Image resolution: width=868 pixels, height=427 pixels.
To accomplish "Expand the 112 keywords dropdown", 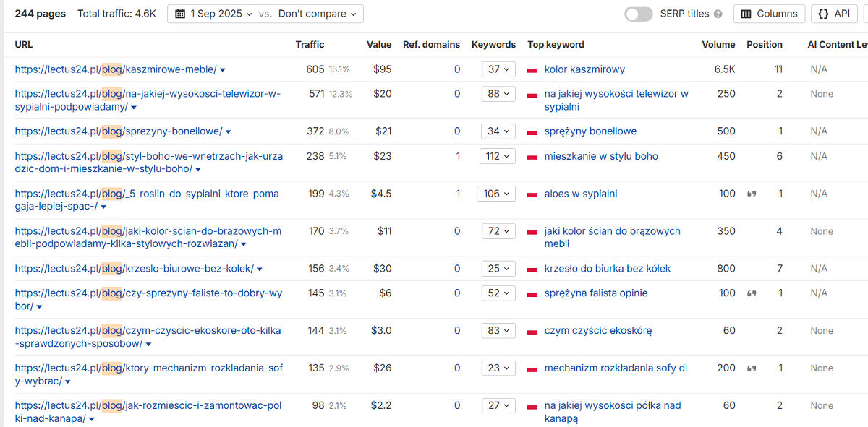I will click(x=496, y=156).
